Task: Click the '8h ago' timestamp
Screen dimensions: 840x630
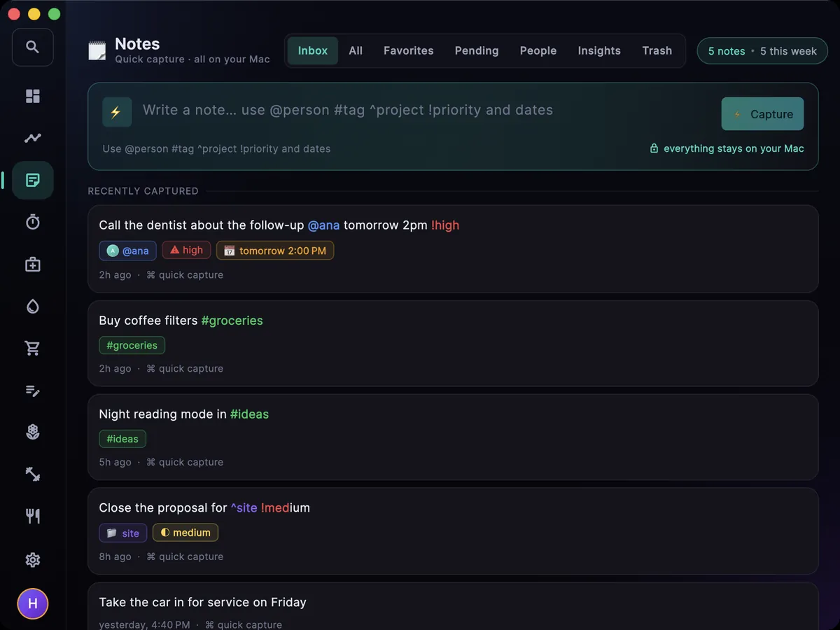Action: coord(115,556)
